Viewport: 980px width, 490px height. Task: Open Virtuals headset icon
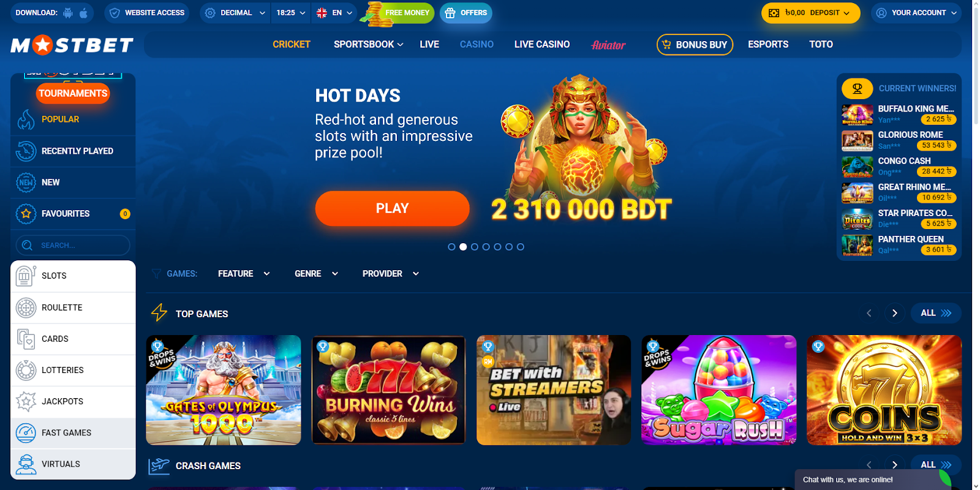26,464
